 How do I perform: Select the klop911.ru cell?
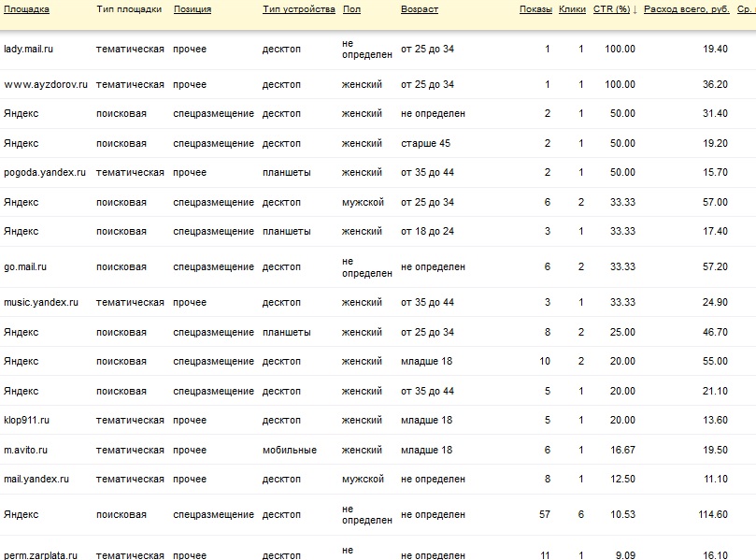pos(26,420)
